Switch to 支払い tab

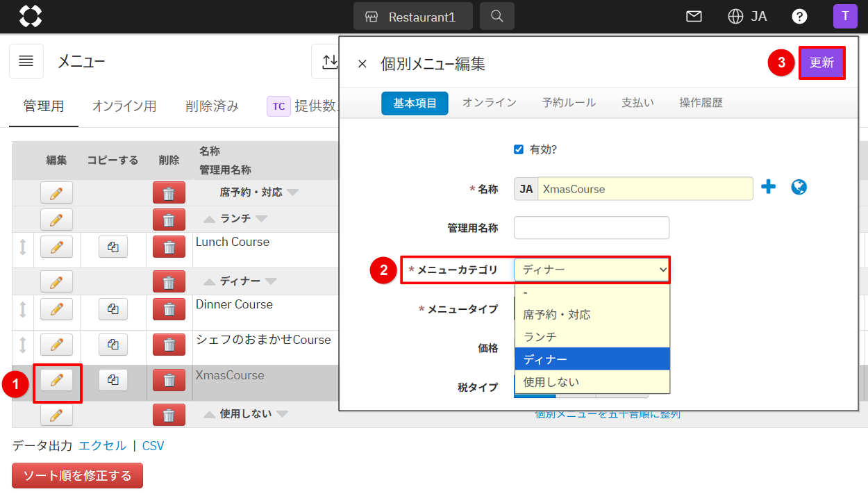[637, 103]
